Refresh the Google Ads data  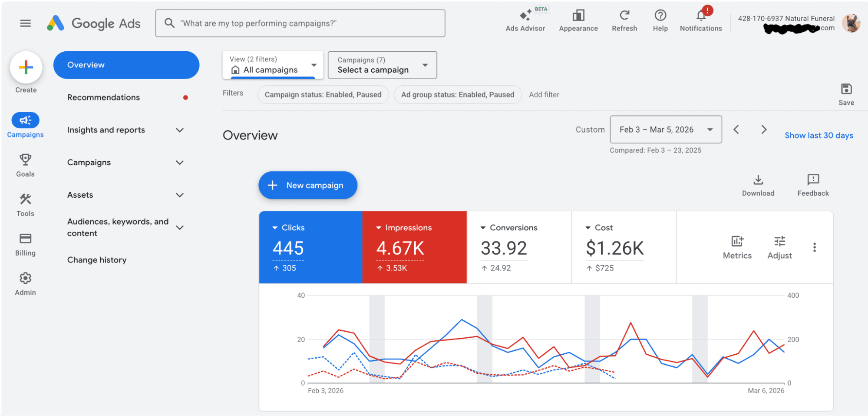point(624,20)
